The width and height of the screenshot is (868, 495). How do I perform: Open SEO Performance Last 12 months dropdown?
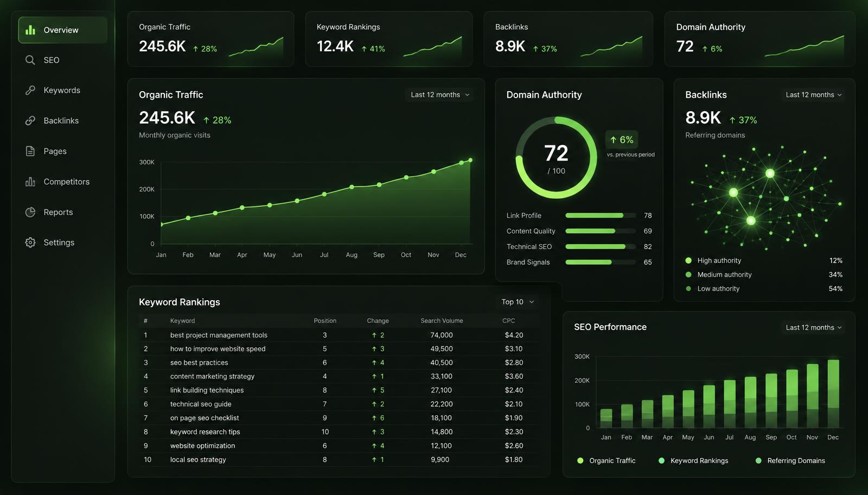coord(814,327)
